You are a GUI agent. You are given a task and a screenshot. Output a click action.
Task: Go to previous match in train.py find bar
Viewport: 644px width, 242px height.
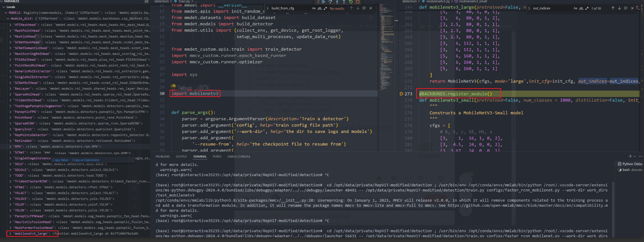point(351,8)
